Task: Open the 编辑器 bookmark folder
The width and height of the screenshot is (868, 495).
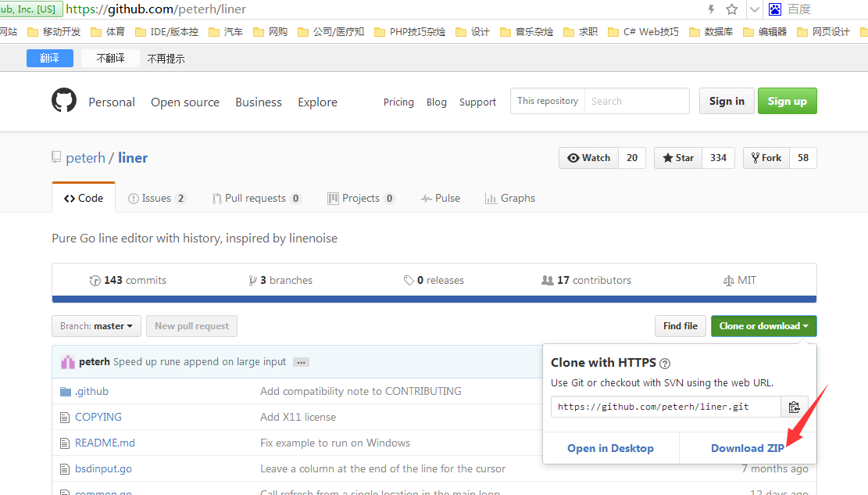Action: (765, 31)
